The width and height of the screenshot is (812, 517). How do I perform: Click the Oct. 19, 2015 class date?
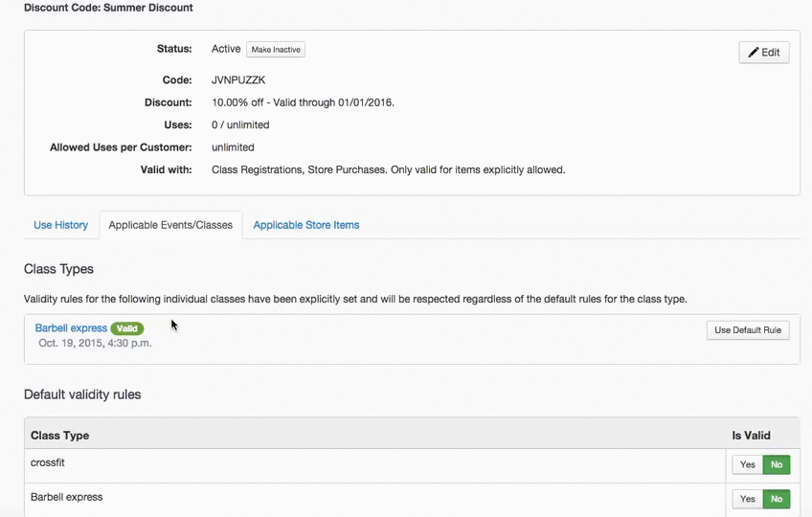pos(95,343)
